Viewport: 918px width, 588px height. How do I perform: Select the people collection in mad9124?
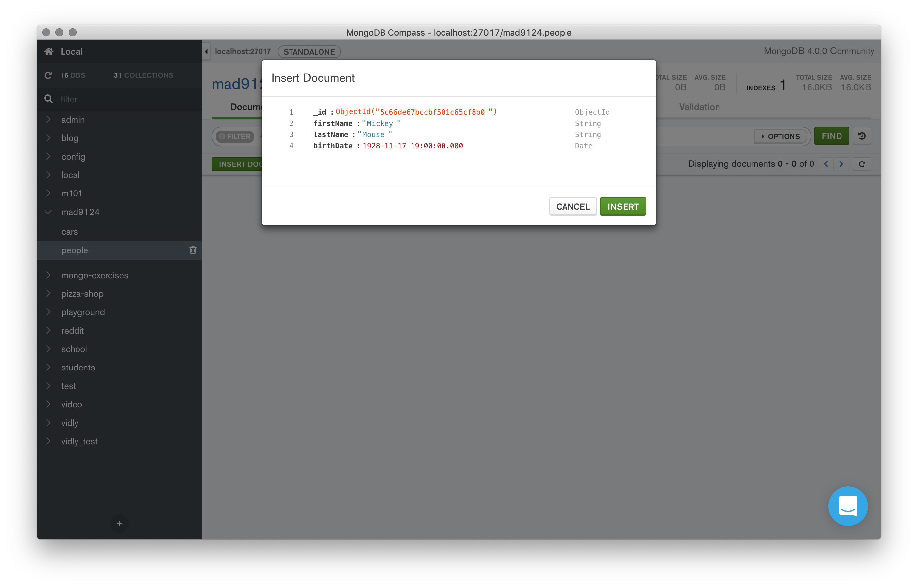74,250
